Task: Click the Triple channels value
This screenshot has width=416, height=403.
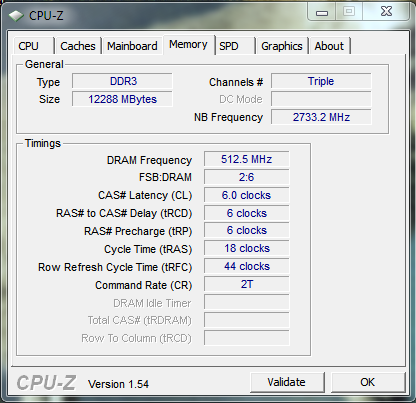Action: (321, 81)
